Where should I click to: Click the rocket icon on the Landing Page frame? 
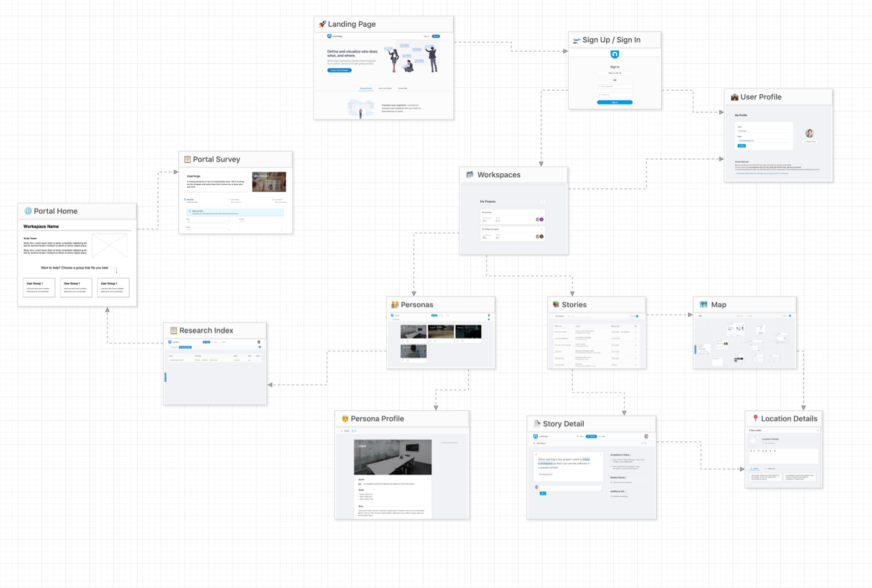pos(321,24)
